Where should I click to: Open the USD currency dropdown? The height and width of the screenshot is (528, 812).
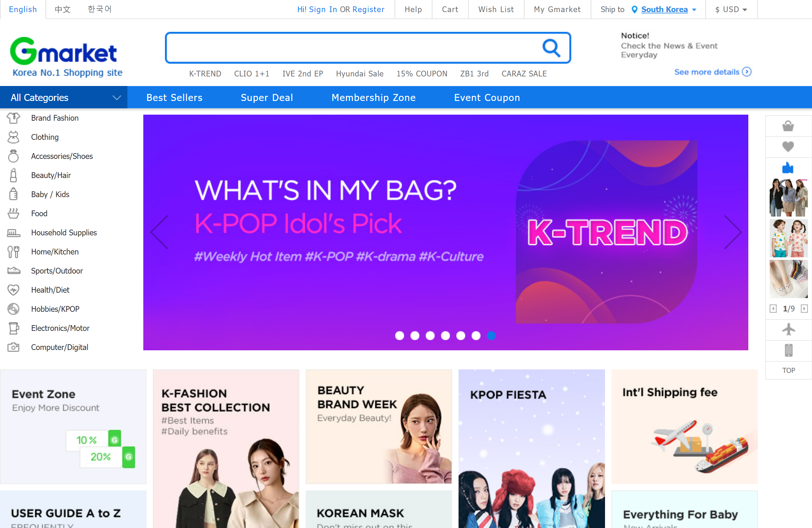[x=731, y=10]
